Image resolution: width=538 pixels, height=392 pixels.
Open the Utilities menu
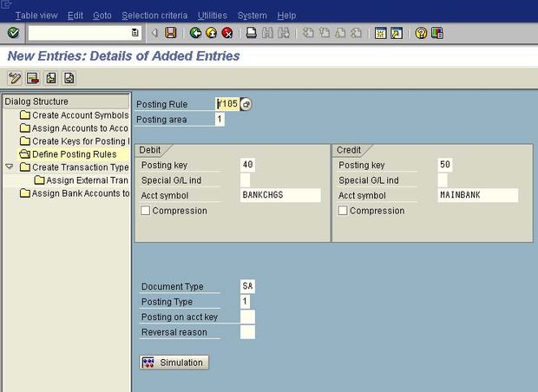point(213,16)
